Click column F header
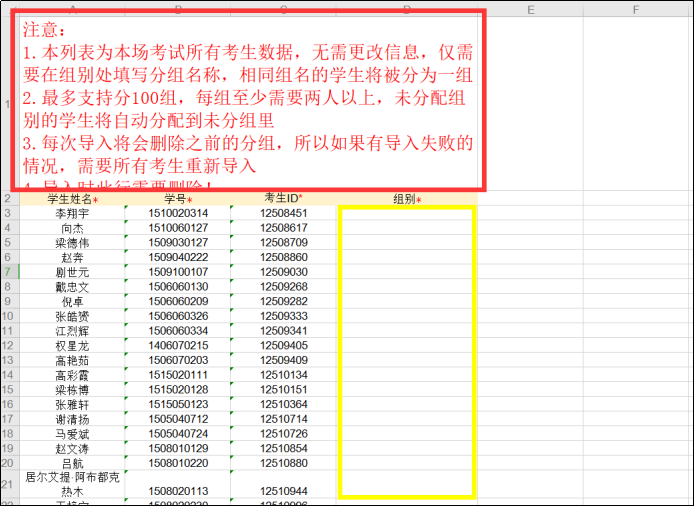This screenshot has height=507, width=695. click(636, 10)
